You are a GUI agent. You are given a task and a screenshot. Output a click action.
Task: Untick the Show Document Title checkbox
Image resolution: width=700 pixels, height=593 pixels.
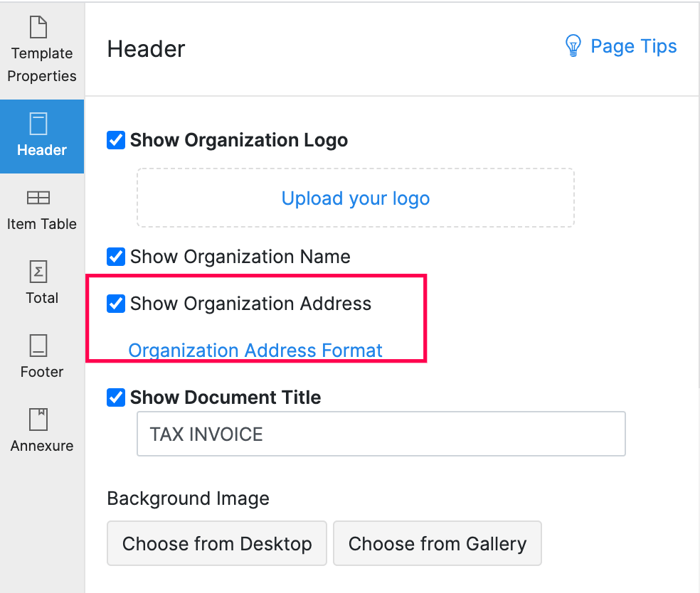(x=116, y=397)
